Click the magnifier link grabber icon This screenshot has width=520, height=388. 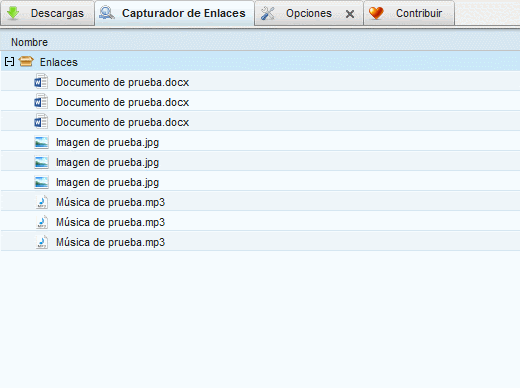coord(107,13)
